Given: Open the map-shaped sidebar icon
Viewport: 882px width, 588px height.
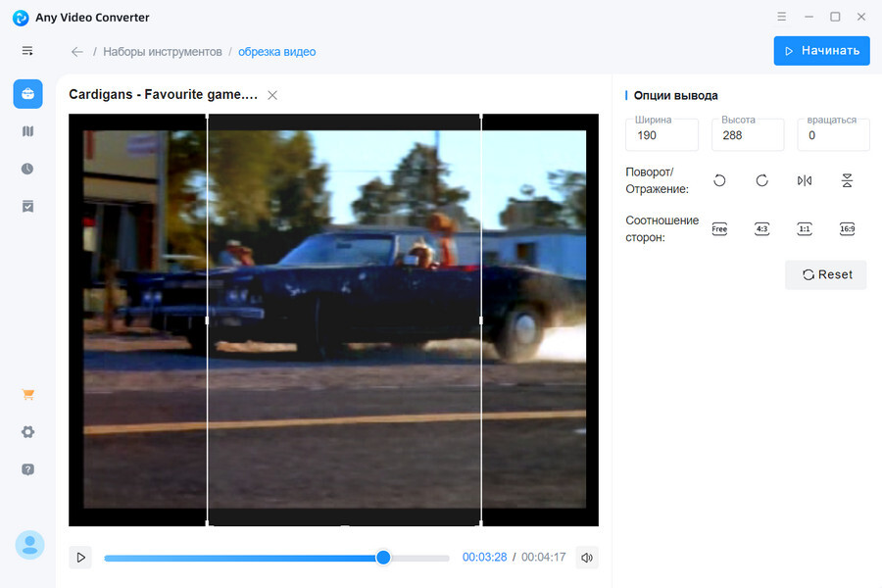Looking at the screenshot, I should point(27,131).
